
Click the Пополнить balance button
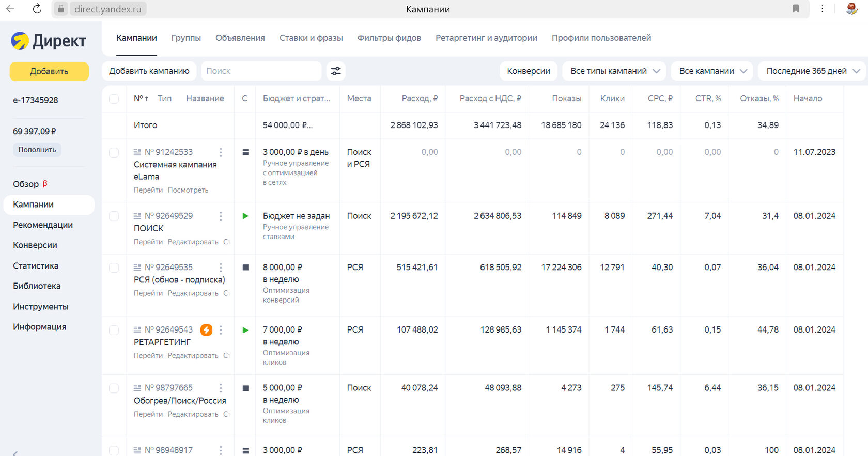pos(37,150)
